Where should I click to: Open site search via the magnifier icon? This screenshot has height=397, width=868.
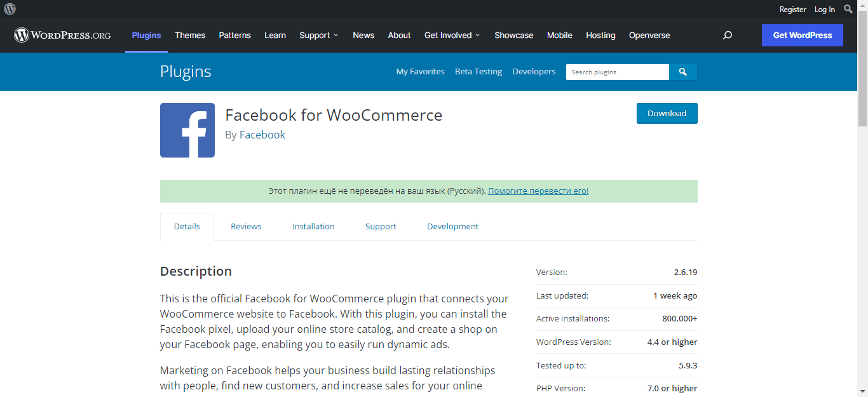(727, 35)
